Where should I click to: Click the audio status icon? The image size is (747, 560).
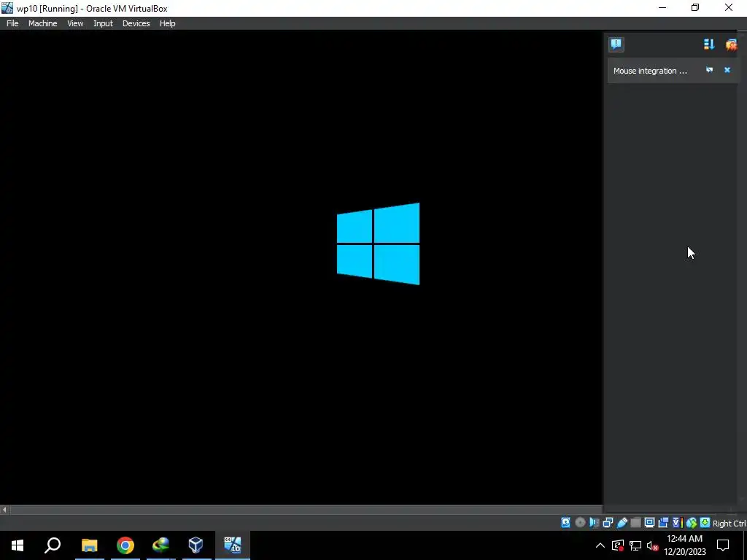[x=594, y=522]
